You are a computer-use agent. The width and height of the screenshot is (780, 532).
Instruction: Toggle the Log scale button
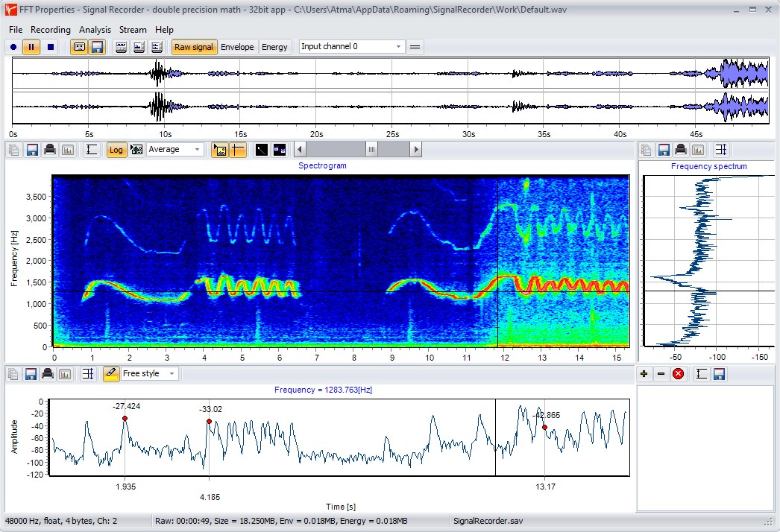coord(116,150)
